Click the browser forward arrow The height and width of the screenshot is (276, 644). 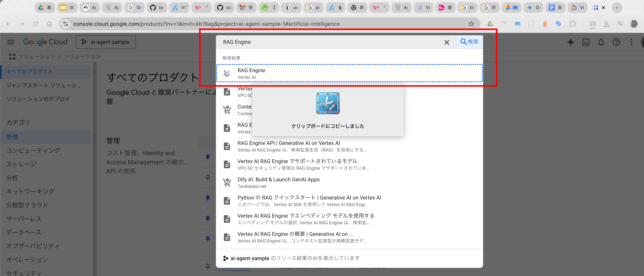[x=22, y=24]
